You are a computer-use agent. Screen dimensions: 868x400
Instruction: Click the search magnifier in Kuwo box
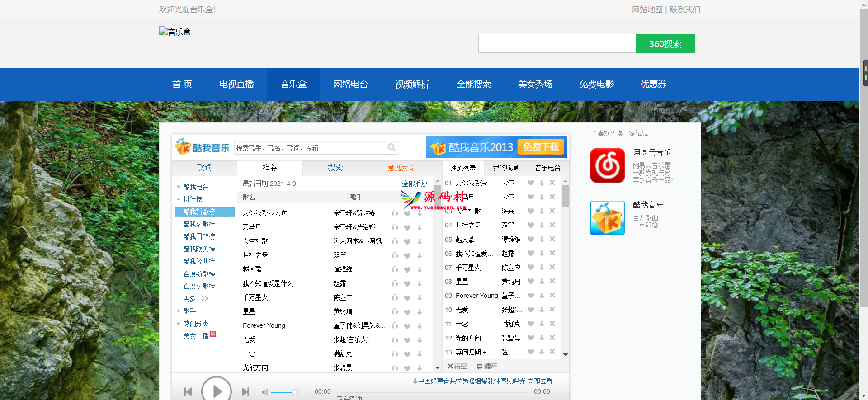tap(392, 147)
